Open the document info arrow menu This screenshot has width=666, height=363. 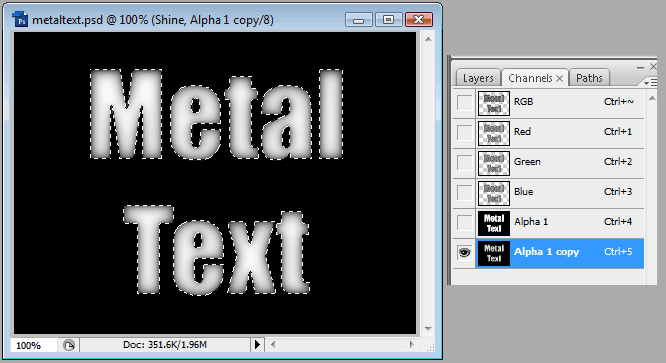pyautogui.click(x=257, y=345)
